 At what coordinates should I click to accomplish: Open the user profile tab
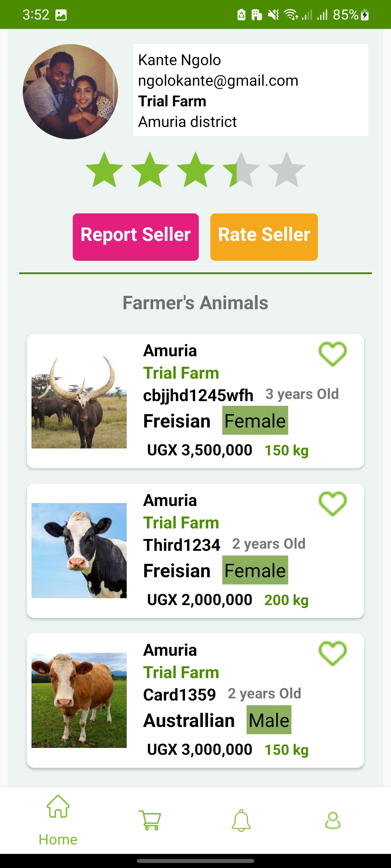[x=333, y=820]
